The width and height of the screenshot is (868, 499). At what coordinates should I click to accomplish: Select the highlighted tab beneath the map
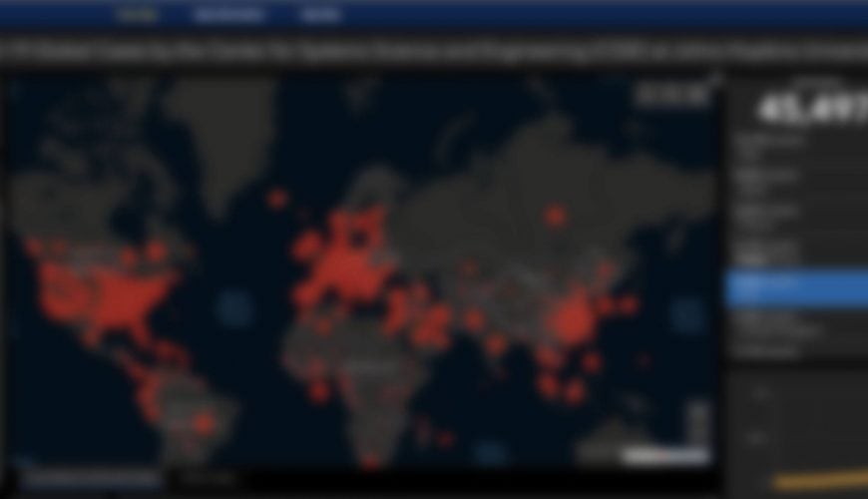92,478
